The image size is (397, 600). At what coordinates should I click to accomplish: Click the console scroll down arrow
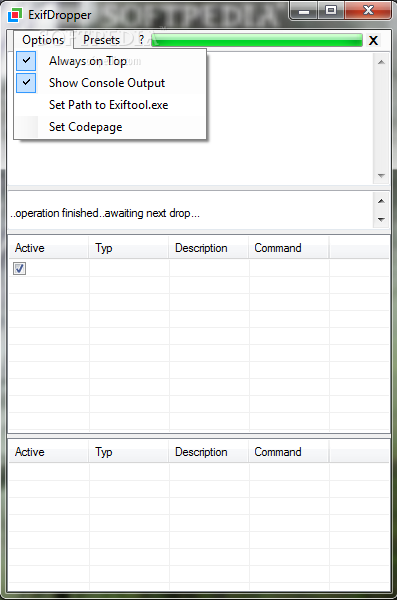pyautogui.click(x=381, y=176)
